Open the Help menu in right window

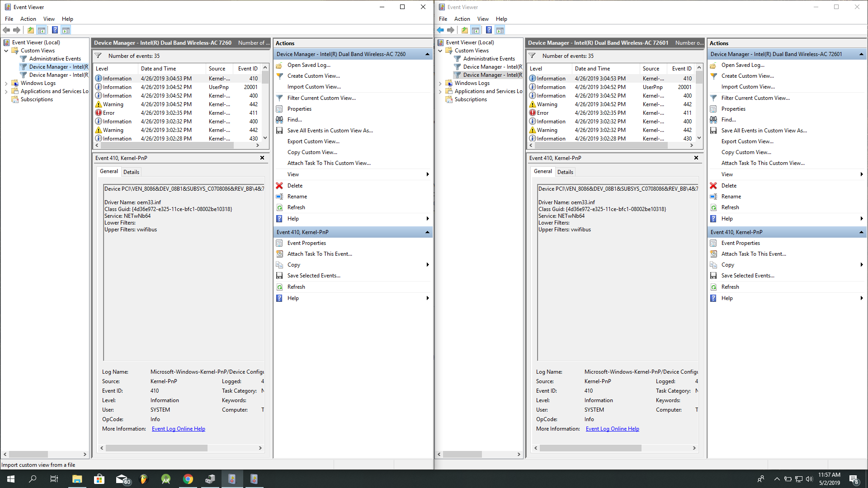pos(501,19)
